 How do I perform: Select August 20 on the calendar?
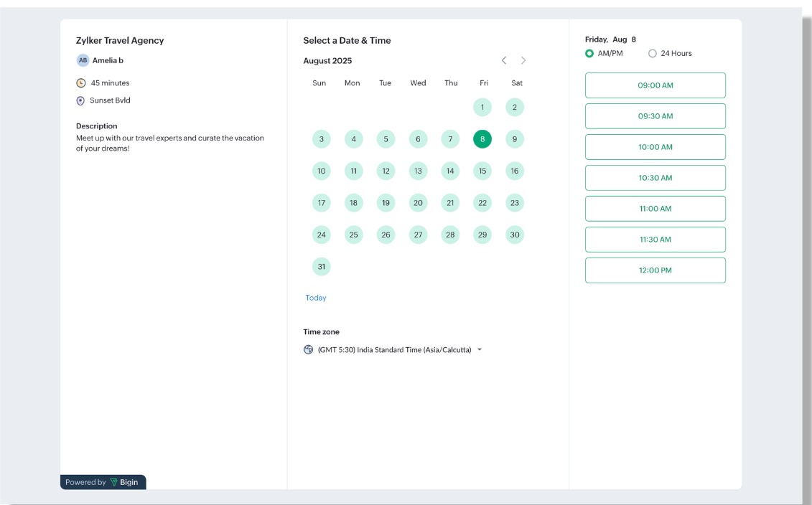(418, 203)
